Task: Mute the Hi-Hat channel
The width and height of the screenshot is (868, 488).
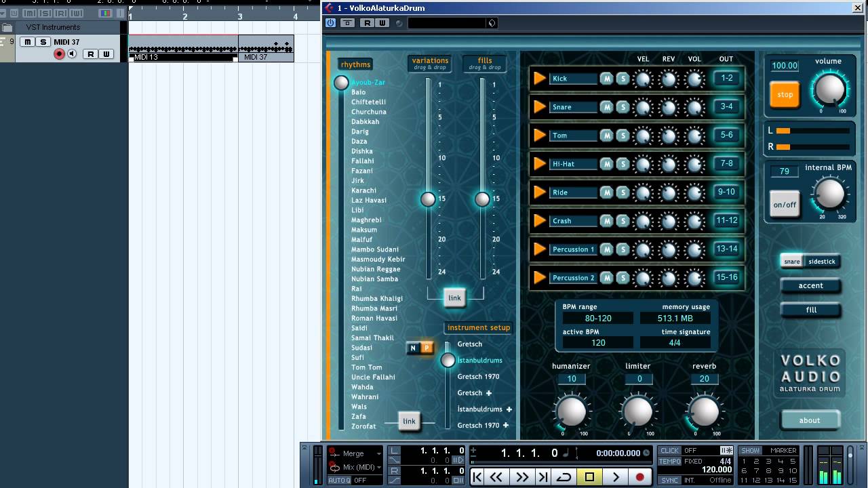Action: pyautogui.click(x=606, y=164)
